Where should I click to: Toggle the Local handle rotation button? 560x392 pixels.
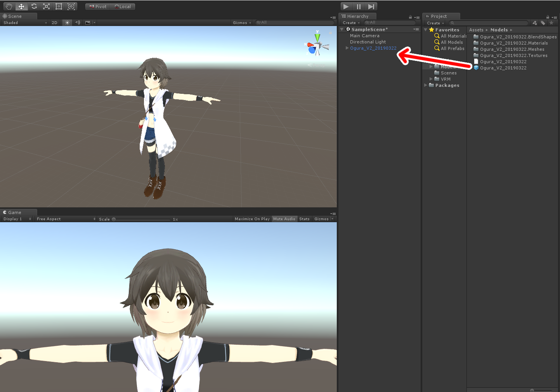click(x=123, y=7)
